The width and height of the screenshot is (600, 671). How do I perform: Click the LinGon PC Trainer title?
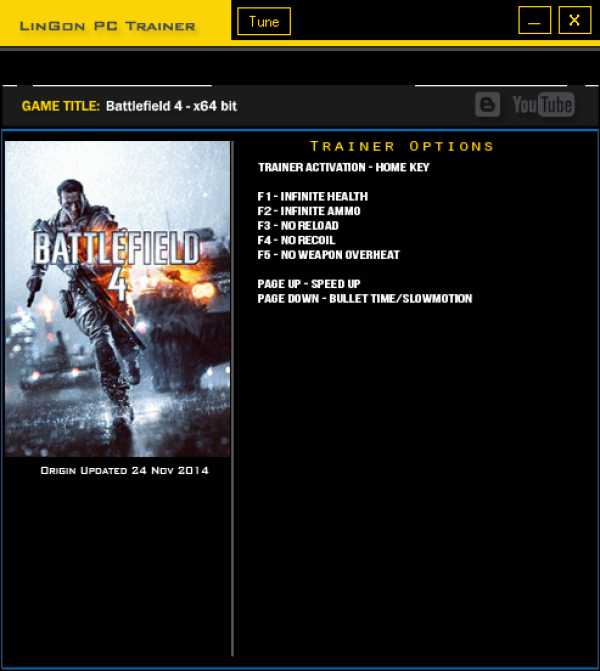(107, 26)
